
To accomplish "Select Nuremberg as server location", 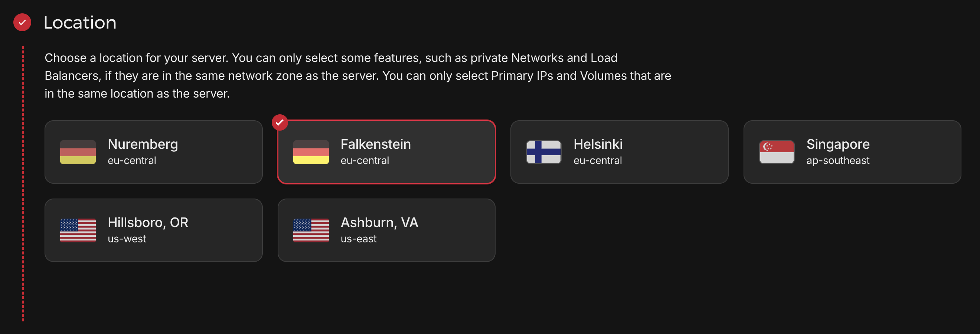I will click(154, 152).
